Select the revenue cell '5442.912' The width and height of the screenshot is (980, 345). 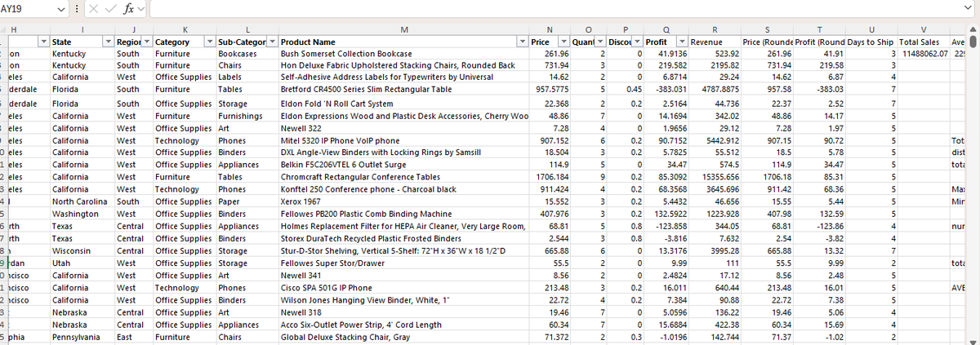[715, 139]
